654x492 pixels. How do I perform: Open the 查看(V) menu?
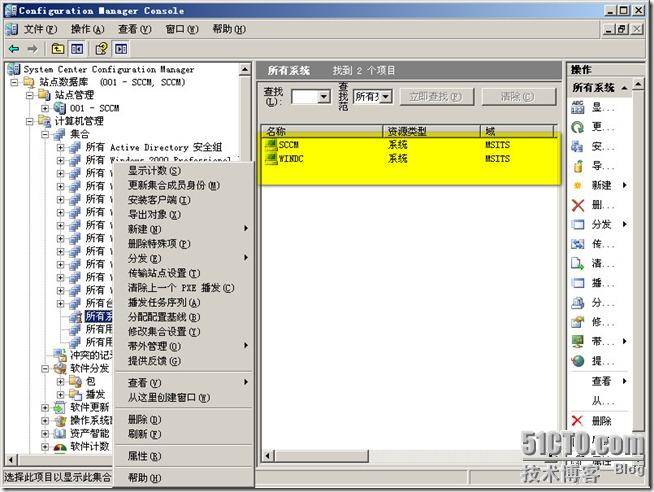pos(134,29)
